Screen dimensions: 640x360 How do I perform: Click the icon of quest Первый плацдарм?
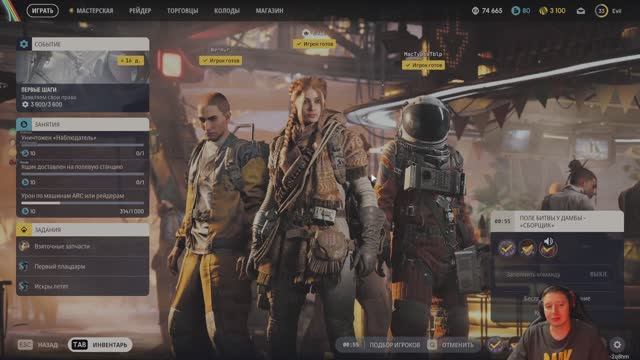coord(24,266)
